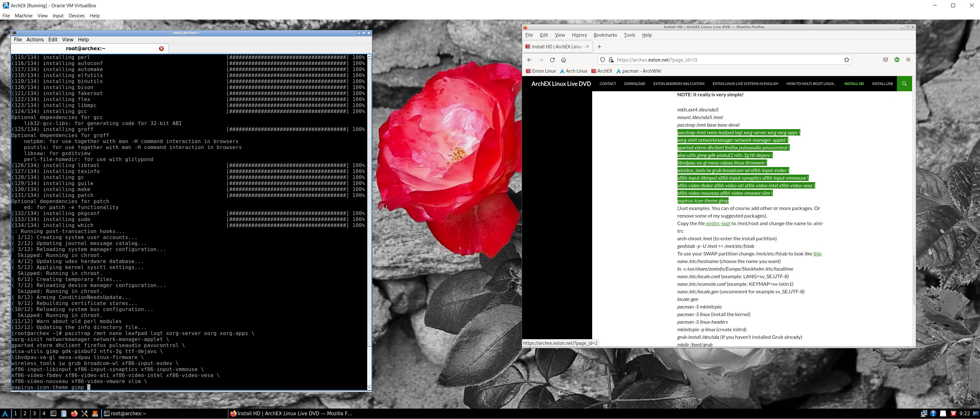980x419 pixels.
Task: Open the Firefox hamburger menu
Action: 908,60
